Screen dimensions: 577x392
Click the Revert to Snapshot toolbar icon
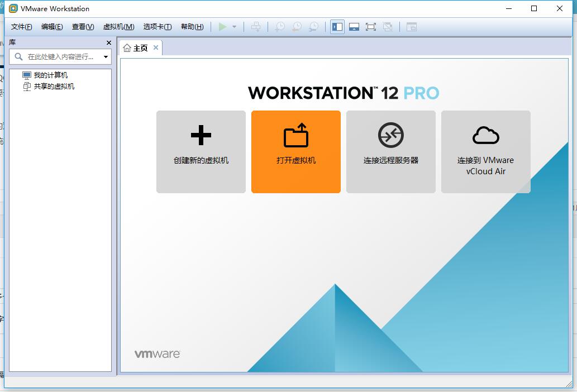tap(297, 27)
